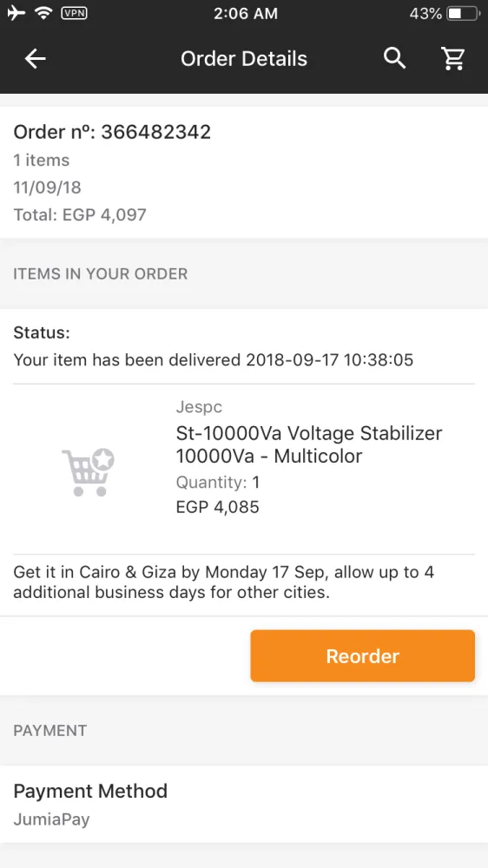Tap the product placeholder cart image
Screen dimensions: 488x868
coord(88,472)
